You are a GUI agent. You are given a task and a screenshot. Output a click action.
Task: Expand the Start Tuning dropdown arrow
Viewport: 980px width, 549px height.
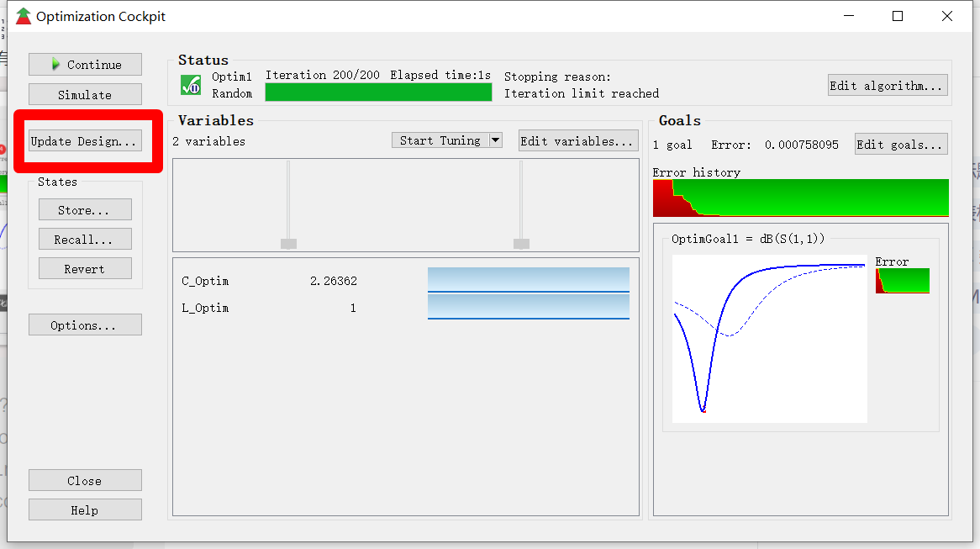[x=496, y=140]
